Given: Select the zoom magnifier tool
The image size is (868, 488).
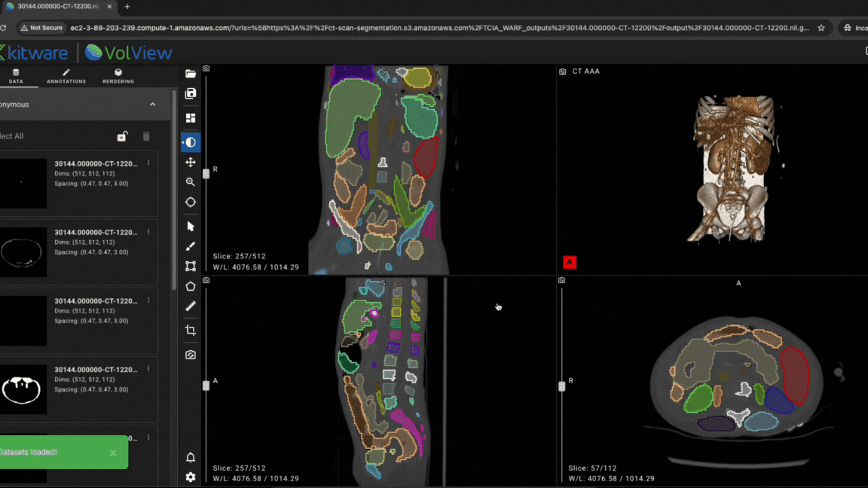Looking at the screenshot, I should click(191, 182).
